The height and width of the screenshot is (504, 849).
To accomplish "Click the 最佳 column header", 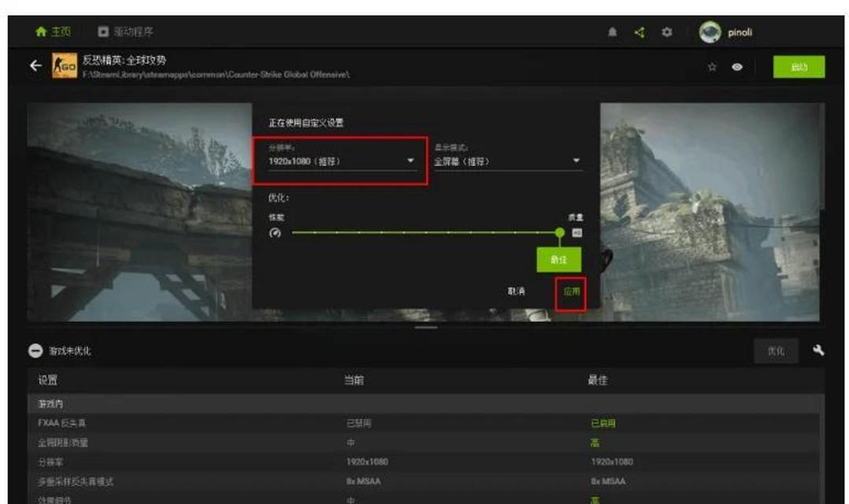I will (x=598, y=380).
